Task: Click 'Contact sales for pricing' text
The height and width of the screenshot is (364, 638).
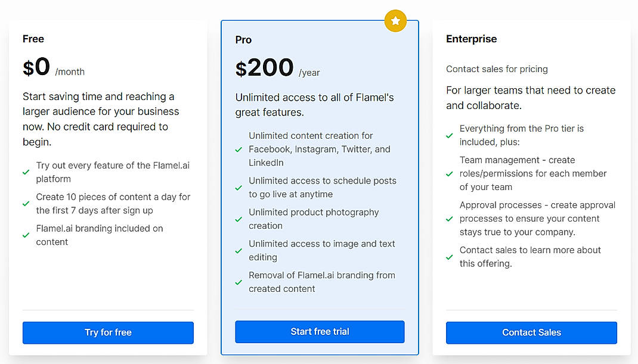Action: 497,69
